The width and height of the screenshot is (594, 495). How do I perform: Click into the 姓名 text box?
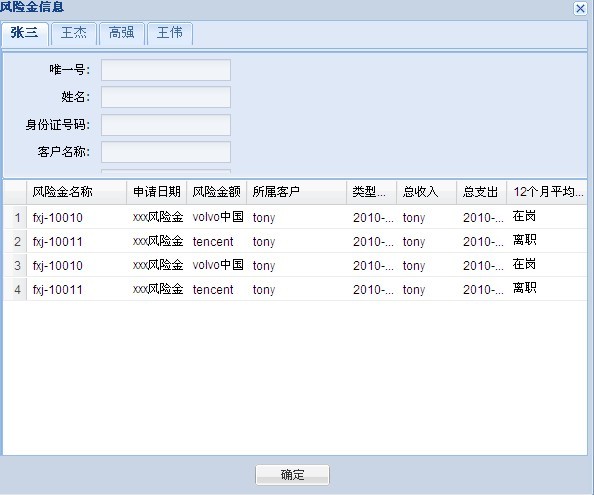pyautogui.click(x=166, y=97)
